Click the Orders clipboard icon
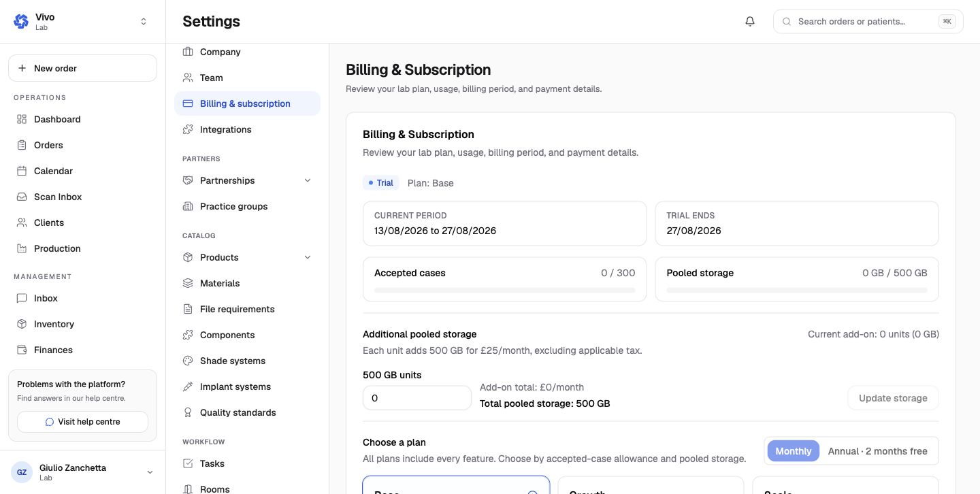Screen dimensions: 980x494 coord(22,145)
